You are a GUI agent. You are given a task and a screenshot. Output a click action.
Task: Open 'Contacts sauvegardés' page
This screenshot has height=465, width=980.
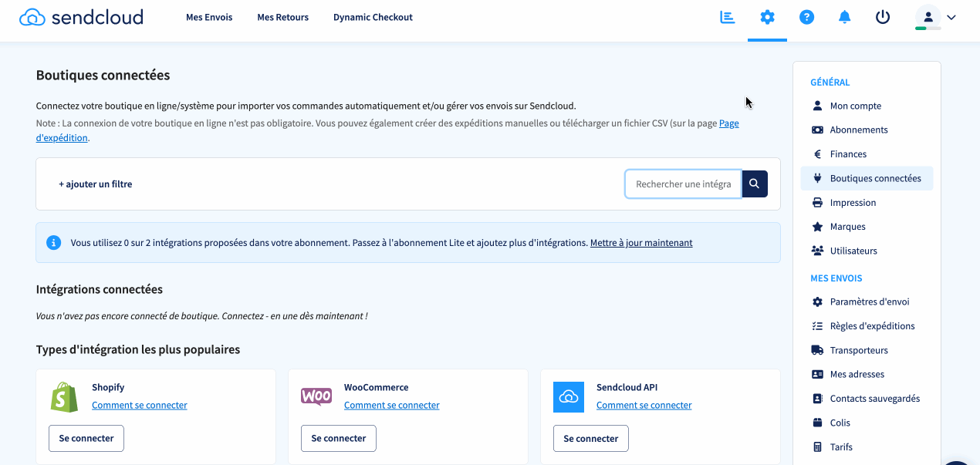875,399
